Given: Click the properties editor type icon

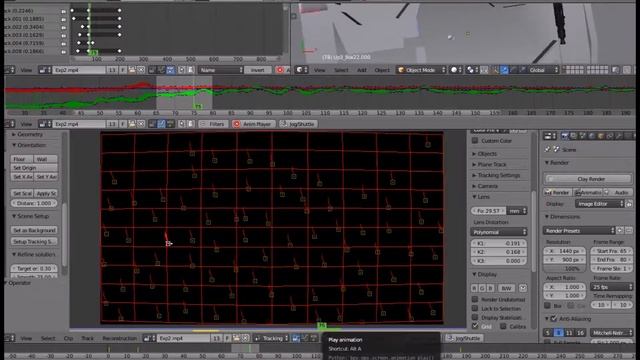Looking at the screenshot, I should click(x=550, y=136).
